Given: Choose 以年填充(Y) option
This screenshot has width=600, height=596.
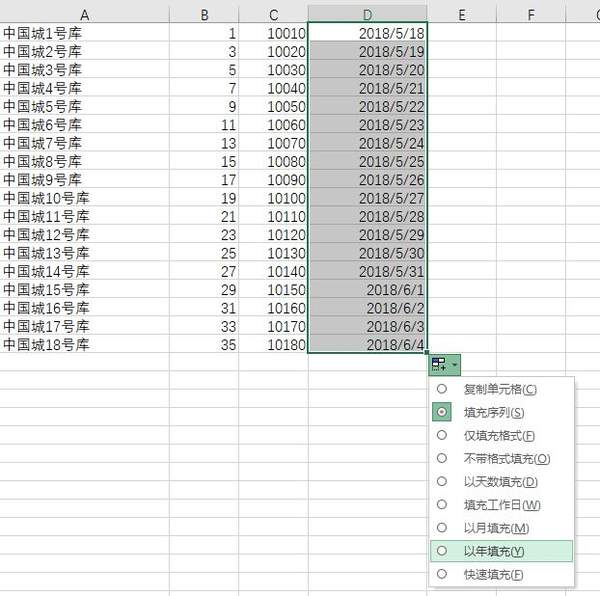Looking at the screenshot, I should (501, 551).
